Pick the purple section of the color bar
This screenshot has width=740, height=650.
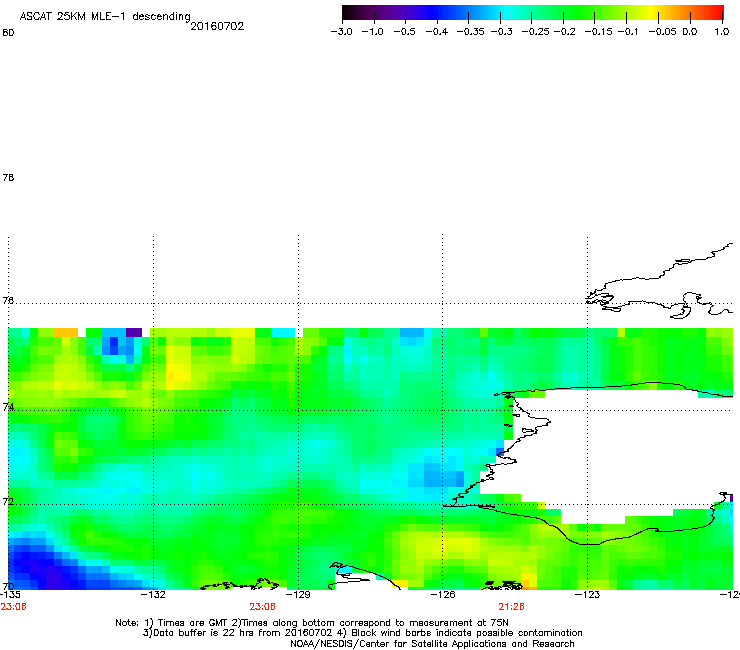point(401,13)
